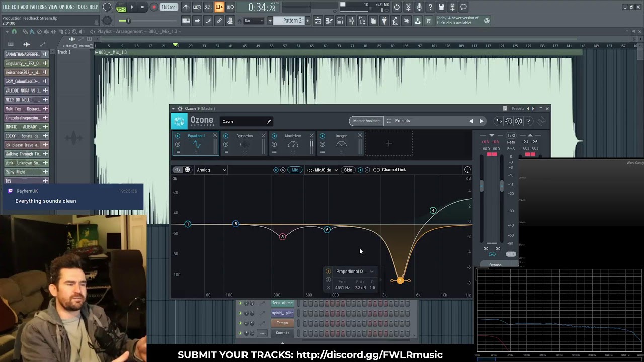Click the tempo field showing 168.000

tap(169, 7)
